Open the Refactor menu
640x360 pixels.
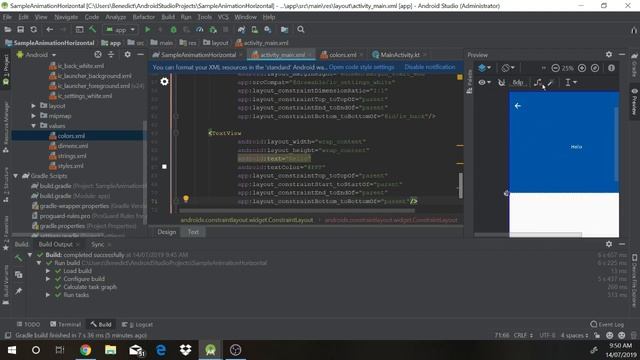(144, 17)
